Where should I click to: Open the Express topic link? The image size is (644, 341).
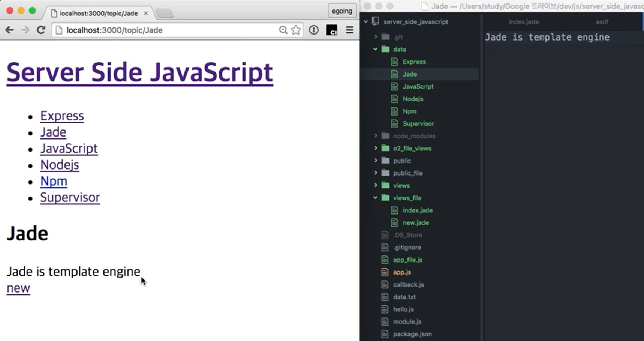coord(62,116)
